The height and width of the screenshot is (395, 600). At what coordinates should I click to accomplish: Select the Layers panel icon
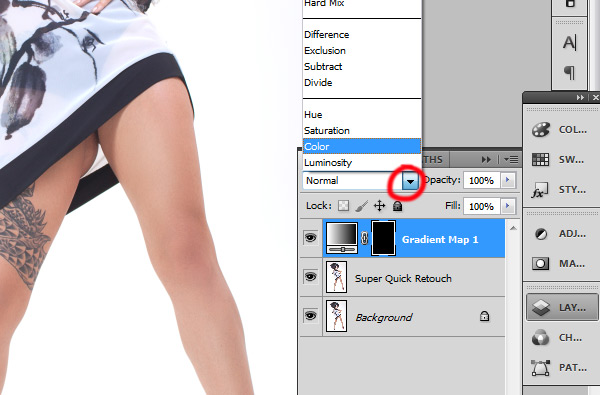(541, 307)
